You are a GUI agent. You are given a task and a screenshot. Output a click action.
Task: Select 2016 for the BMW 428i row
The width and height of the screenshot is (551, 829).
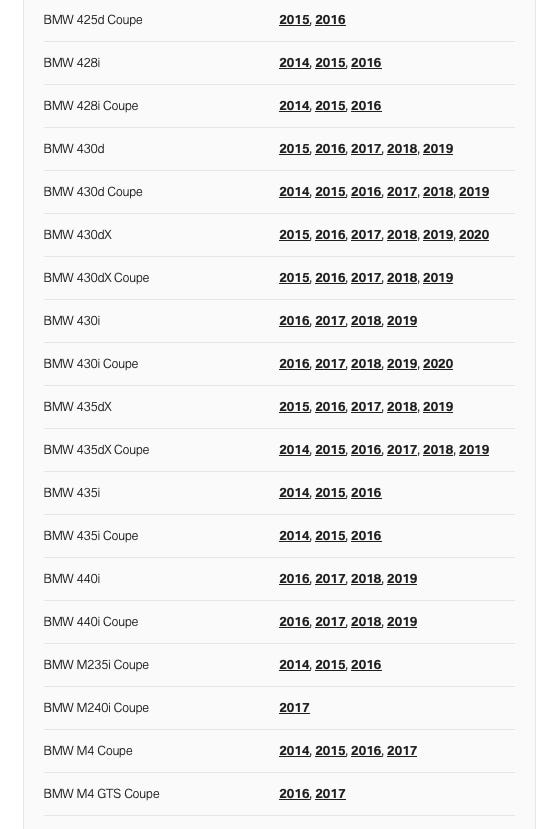point(366,62)
